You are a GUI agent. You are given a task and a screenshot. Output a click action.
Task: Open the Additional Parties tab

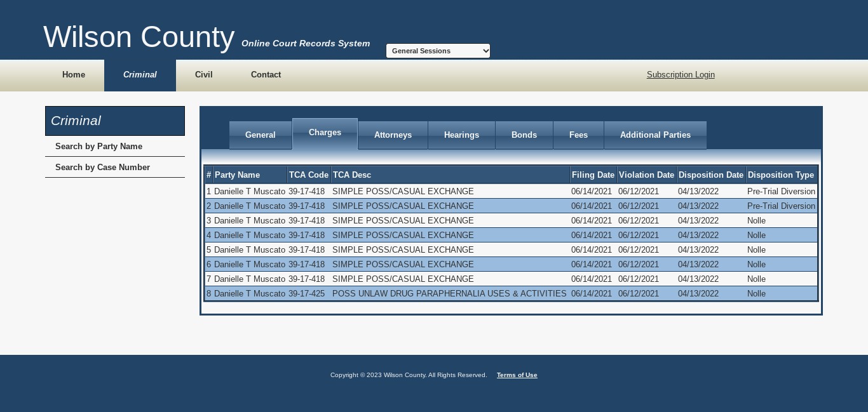(x=655, y=135)
